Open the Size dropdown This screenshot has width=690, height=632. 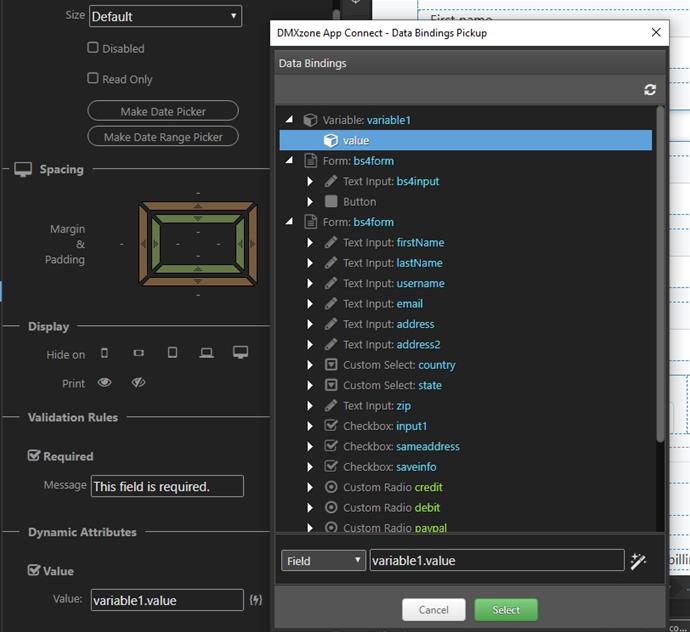(165, 16)
